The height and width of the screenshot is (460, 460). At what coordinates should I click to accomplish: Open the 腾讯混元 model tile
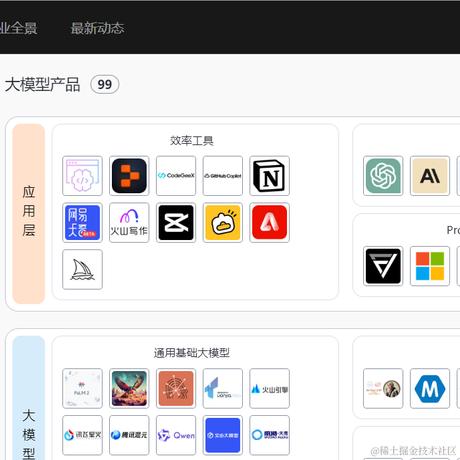[129, 435]
